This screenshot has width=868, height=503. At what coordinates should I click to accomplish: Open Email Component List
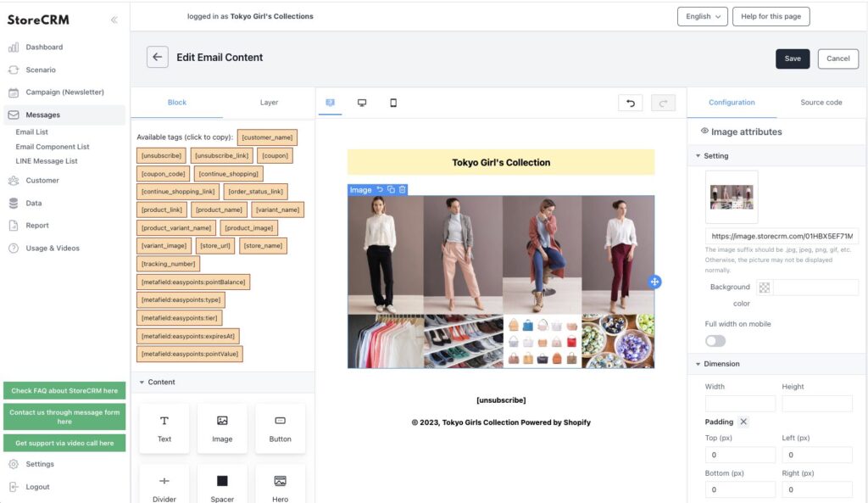point(52,146)
